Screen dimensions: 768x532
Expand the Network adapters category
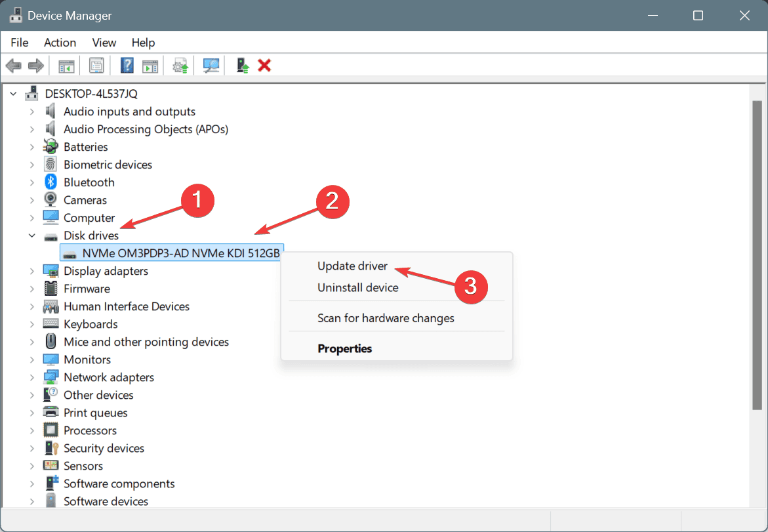coord(31,377)
